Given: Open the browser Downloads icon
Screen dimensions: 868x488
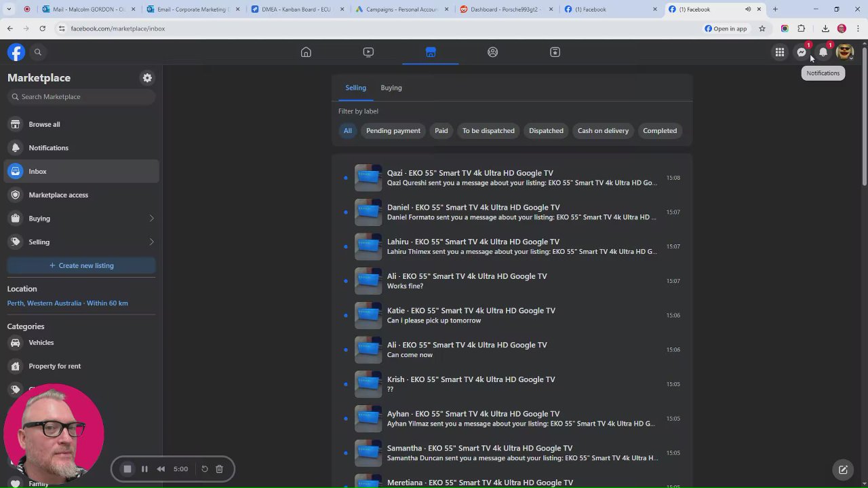Looking at the screenshot, I should (x=825, y=29).
